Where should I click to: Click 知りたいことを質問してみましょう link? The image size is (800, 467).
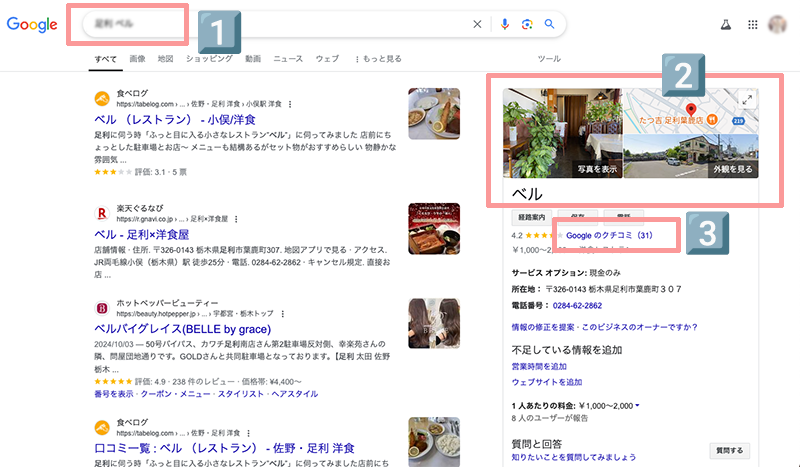(x=574, y=457)
